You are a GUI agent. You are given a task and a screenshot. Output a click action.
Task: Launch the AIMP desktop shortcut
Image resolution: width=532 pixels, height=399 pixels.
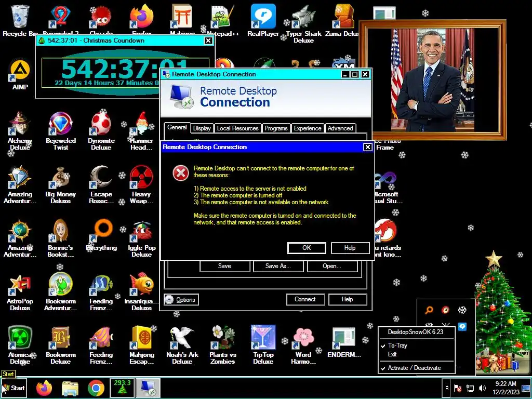[20, 74]
